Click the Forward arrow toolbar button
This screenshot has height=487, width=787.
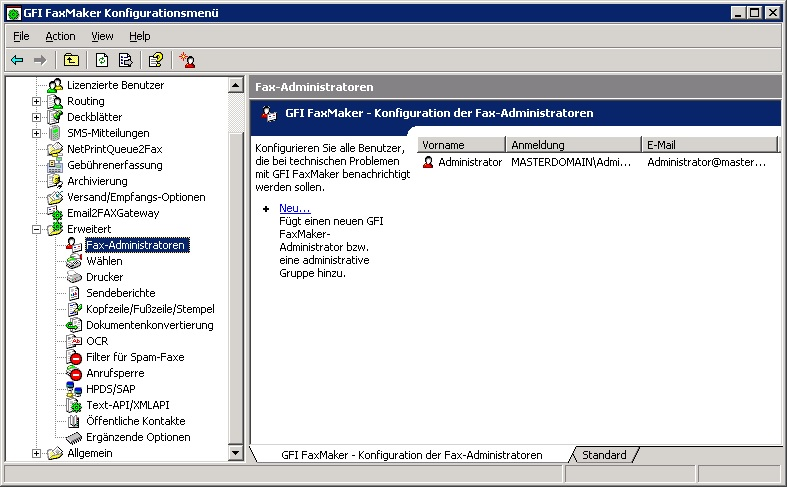click(40, 60)
